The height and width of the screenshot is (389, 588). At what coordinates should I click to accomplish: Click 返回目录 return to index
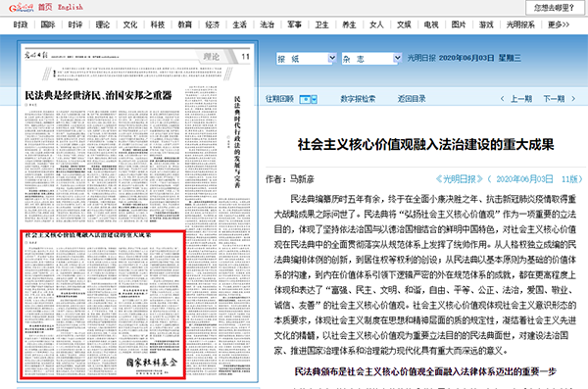pos(412,99)
